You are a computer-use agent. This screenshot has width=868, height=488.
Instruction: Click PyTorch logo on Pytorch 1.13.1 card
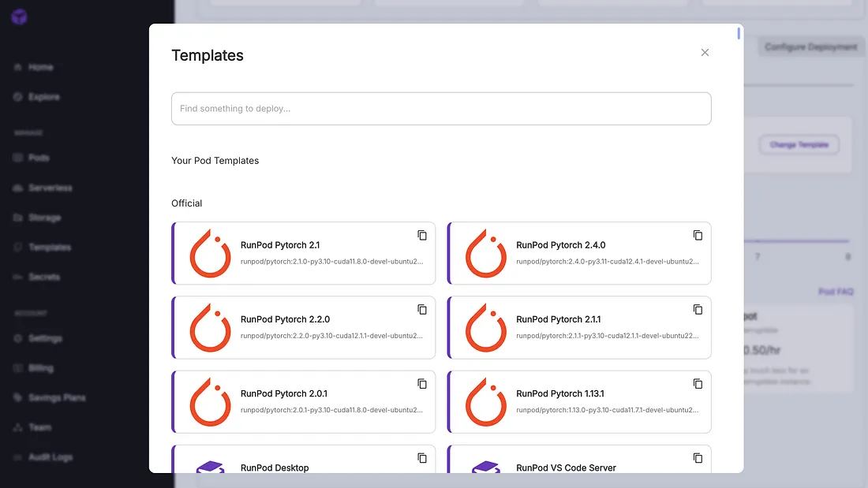pos(486,402)
